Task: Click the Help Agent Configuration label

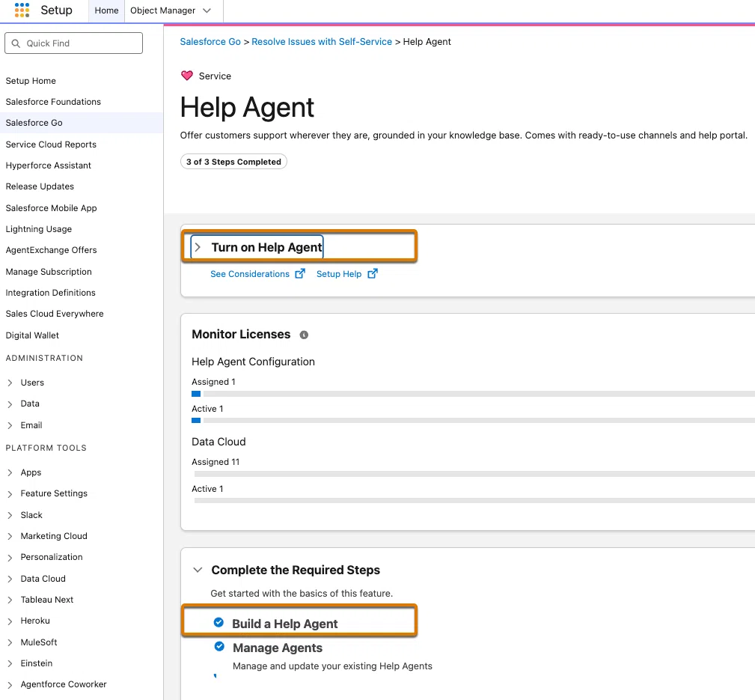Action: tap(253, 362)
